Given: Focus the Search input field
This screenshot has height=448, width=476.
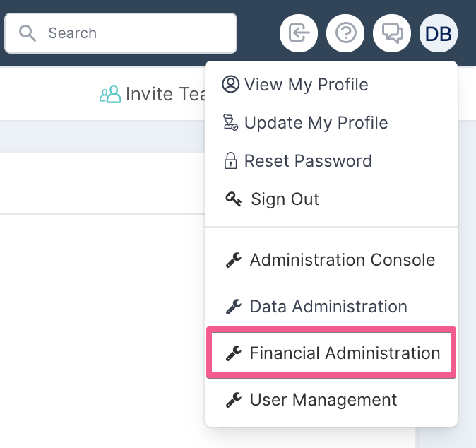Looking at the screenshot, I should pos(121,33).
